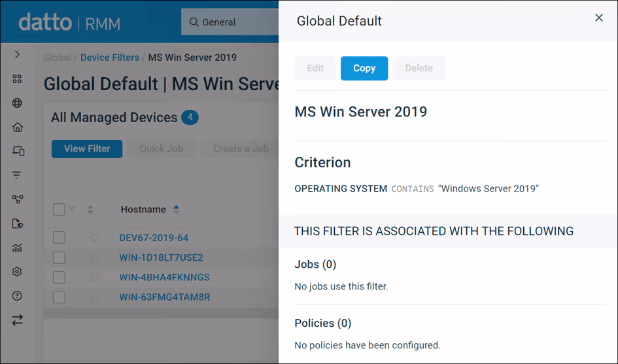Open the Sites home icon in sidebar
The width and height of the screenshot is (618, 364).
point(18,127)
